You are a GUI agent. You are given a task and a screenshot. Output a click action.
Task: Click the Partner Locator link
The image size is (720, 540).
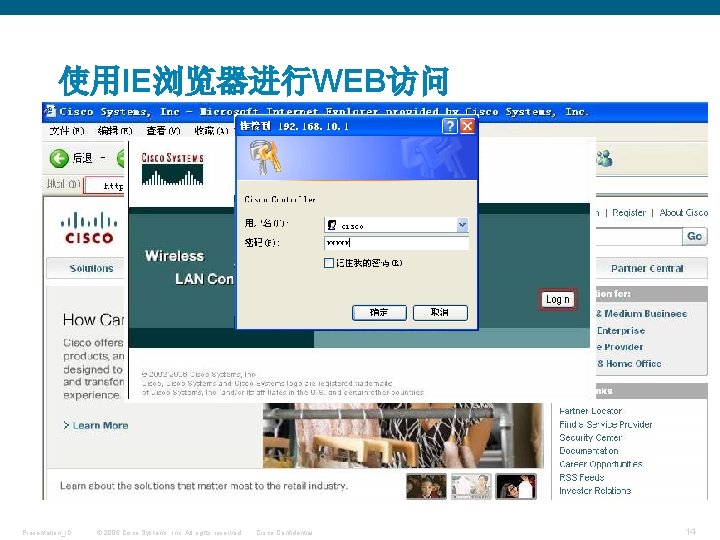pyautogui.click(x=591, y=411)
